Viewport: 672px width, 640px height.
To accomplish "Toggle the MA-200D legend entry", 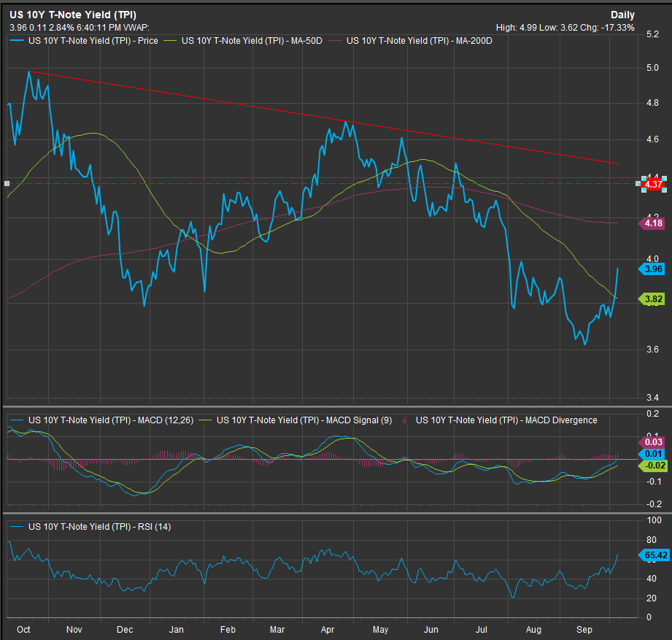I will click(419, 41).
